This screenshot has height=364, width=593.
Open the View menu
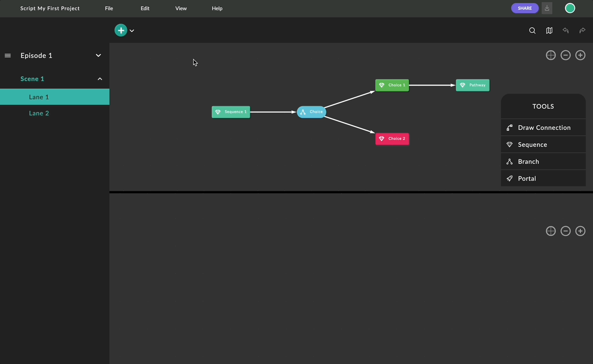(181, 8)
